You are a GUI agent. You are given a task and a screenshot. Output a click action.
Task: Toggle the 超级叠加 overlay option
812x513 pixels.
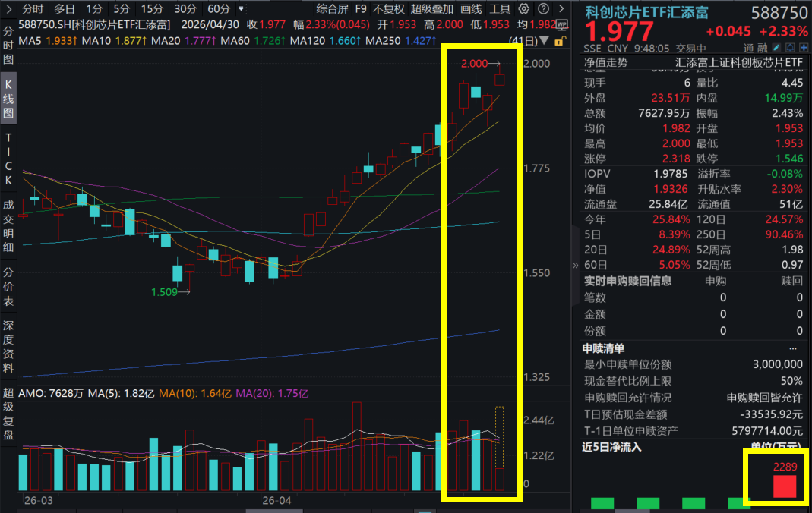432,9
